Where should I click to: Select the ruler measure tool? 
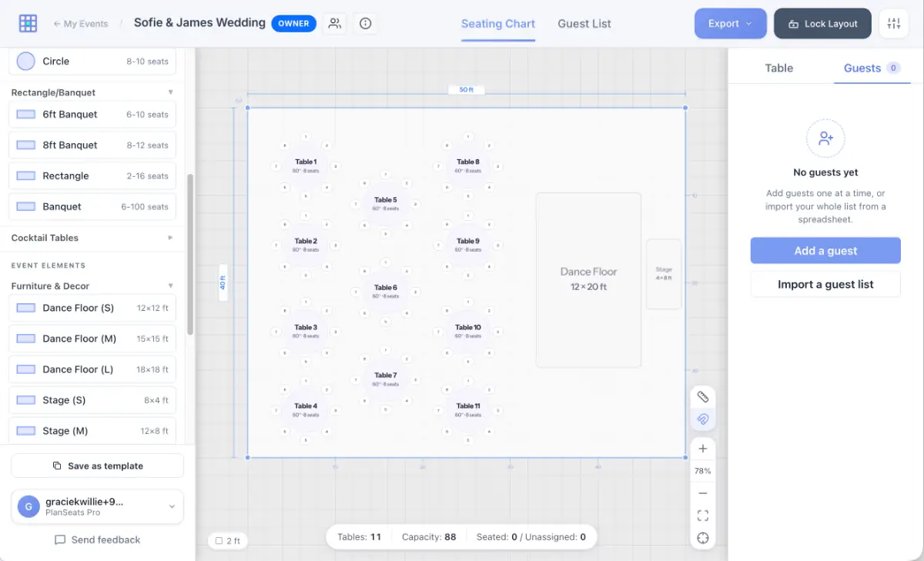[x=703, y=397]
